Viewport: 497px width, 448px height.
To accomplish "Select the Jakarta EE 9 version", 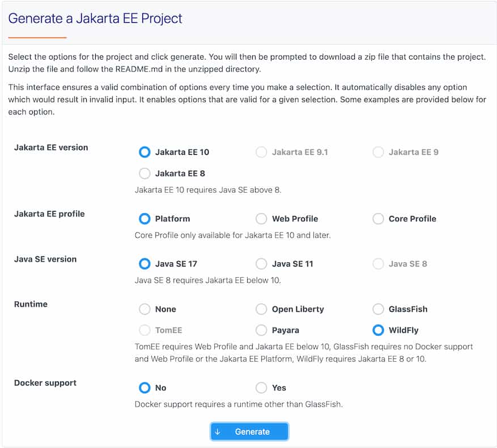I will point(377,152).
